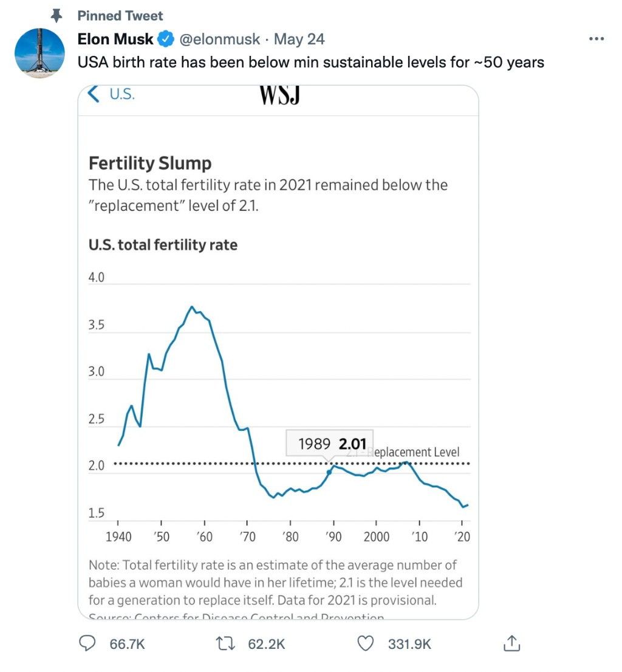
Task: Click the tweet text about birth rate
Action: (310, 61)
